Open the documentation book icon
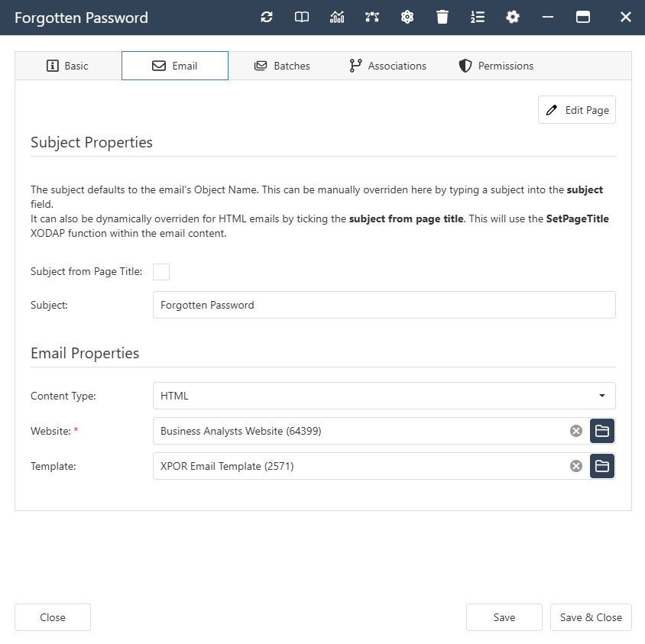 301,17
